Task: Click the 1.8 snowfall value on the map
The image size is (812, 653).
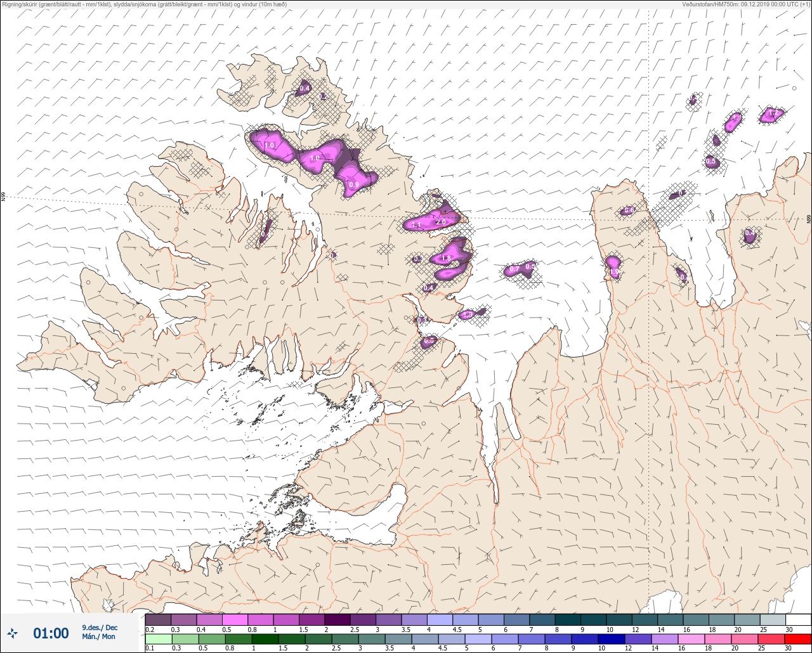Action: (445, 258)
